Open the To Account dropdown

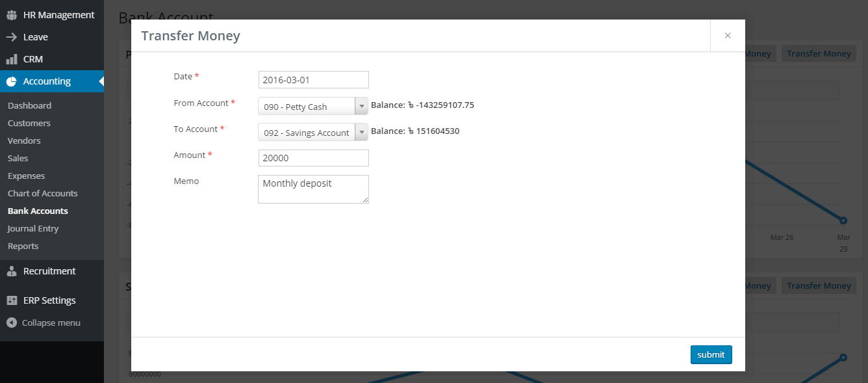[362, 131]
